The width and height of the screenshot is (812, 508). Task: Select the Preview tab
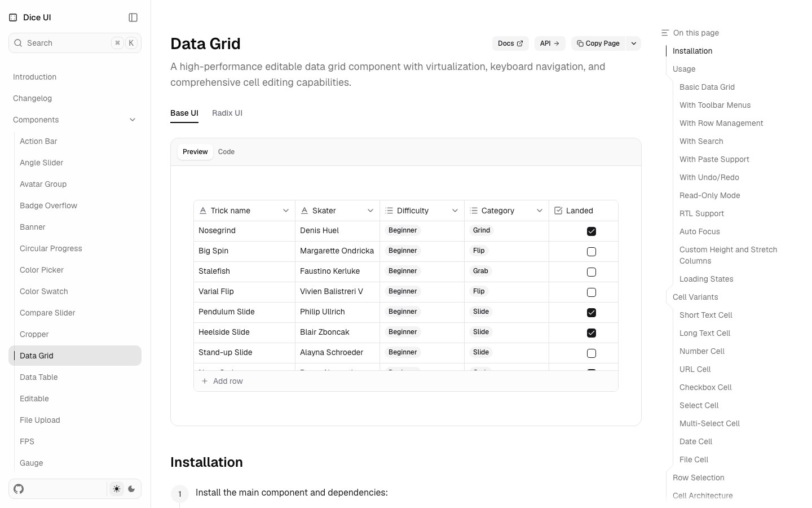[195, 152]
